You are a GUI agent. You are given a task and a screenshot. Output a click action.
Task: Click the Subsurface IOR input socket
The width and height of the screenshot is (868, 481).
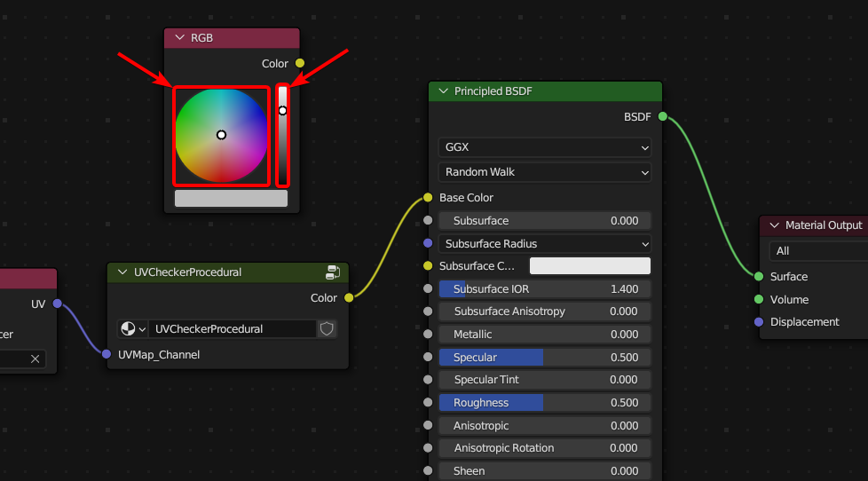[428, 288]
